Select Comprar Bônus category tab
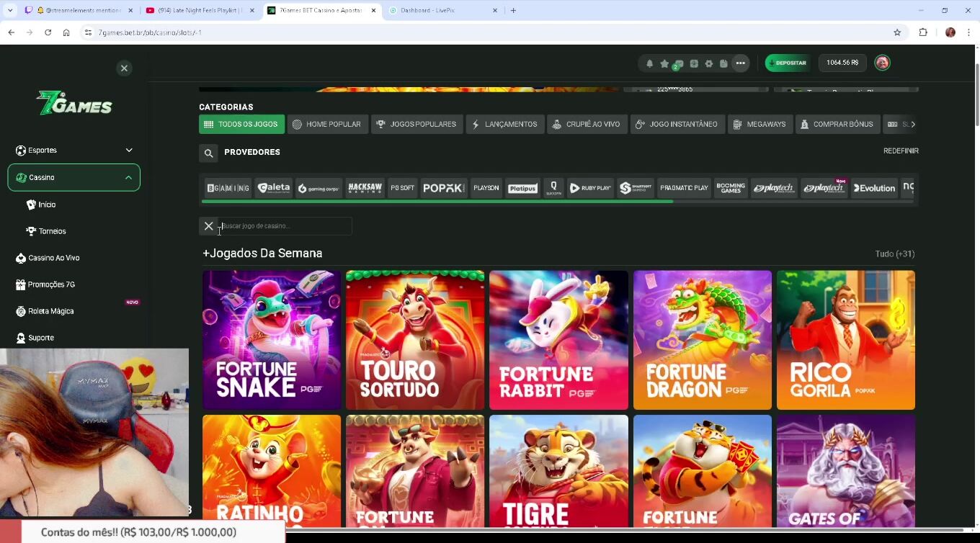The width and height of the screenshot is (980, 543). (837, 124)
